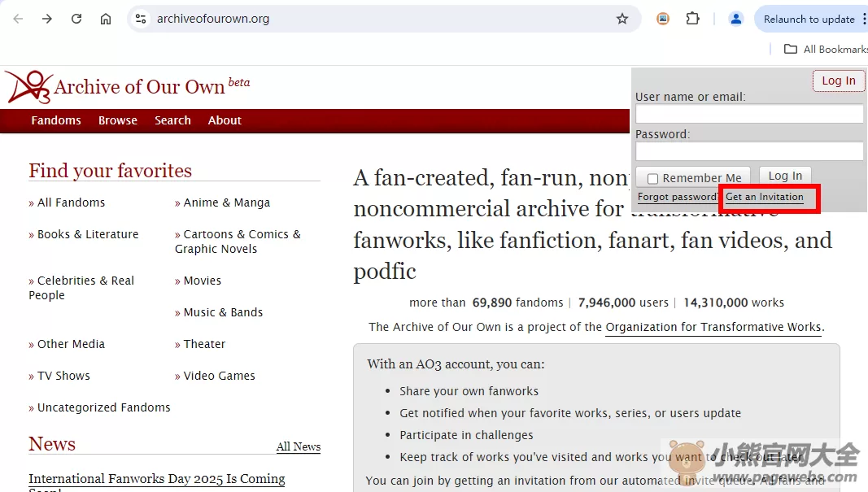Click the 'News' section heading
This screenshot has width=868, height=492.
click(52, 444)
